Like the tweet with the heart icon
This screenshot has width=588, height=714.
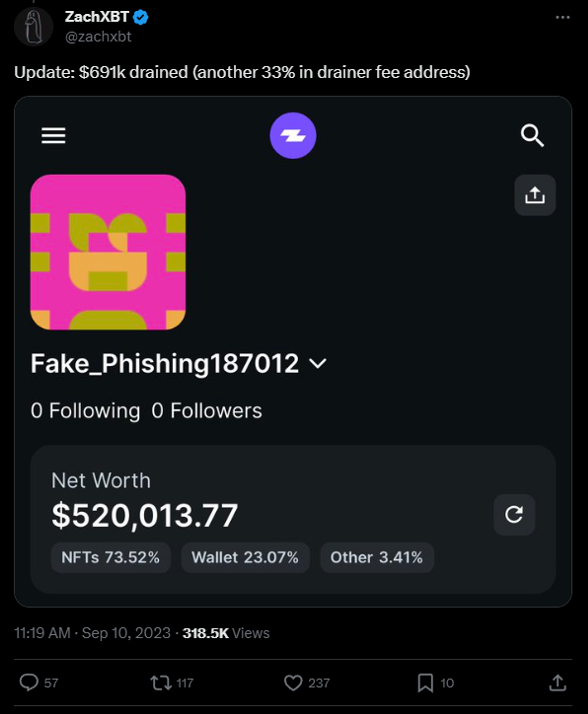click(x=293, y=682)
